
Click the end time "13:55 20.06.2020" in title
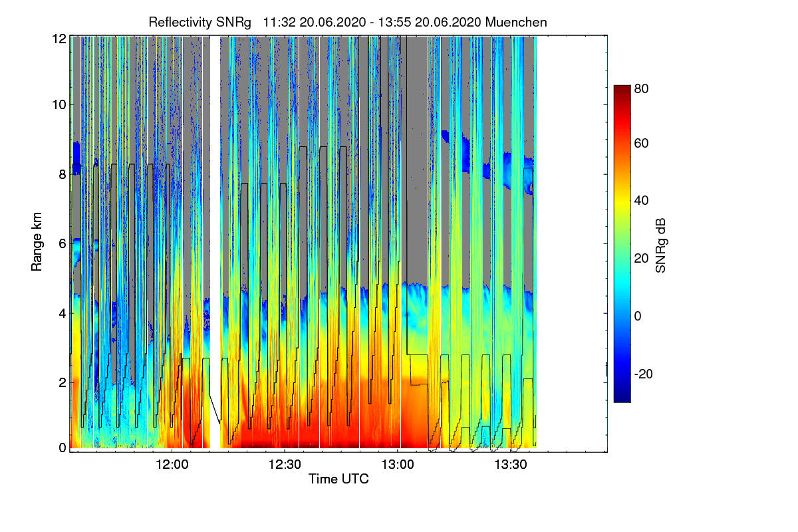tap(430, 22)
